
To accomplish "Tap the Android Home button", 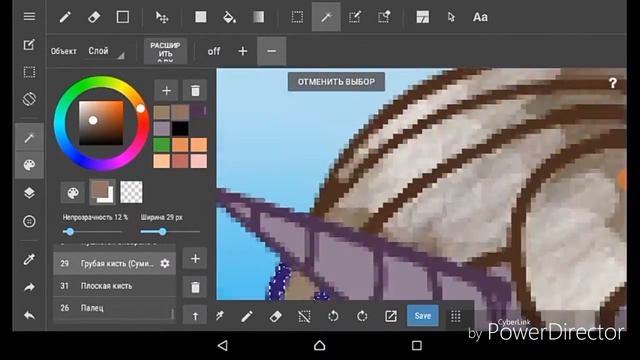I will [320, 346].
